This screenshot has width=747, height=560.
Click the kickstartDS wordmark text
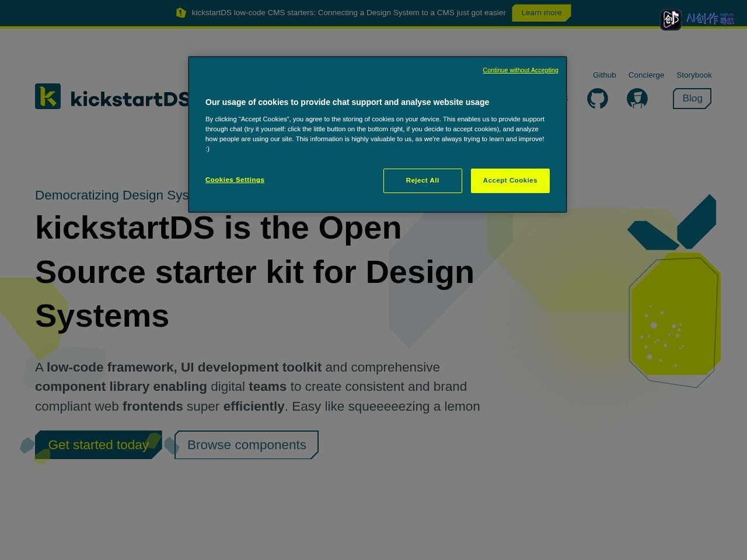(x=130, y=99)
